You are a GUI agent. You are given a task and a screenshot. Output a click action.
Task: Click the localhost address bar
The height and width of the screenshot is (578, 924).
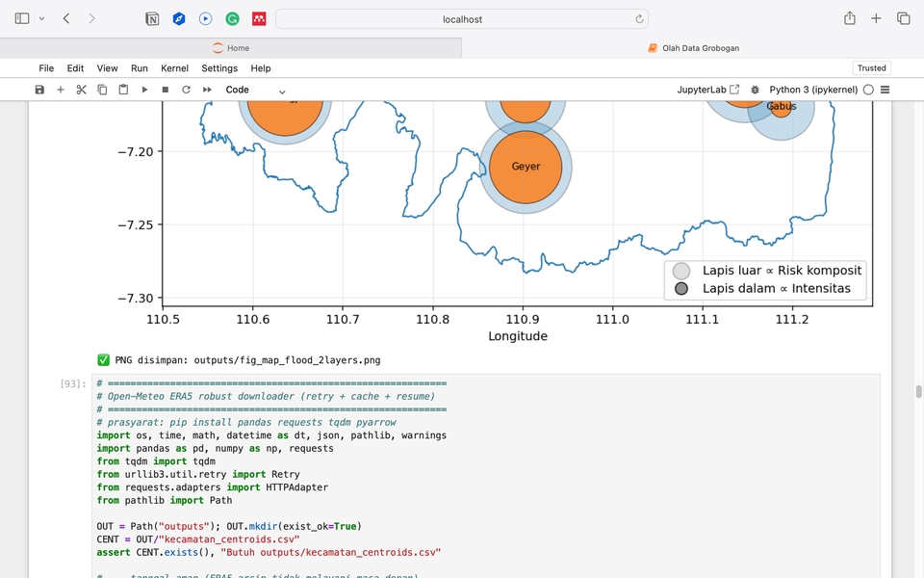462,18
